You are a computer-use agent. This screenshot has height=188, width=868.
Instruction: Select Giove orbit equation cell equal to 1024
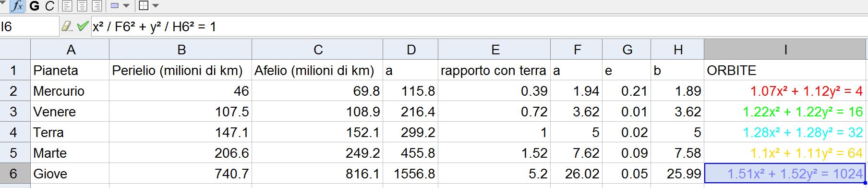click(x=785, y=174)
